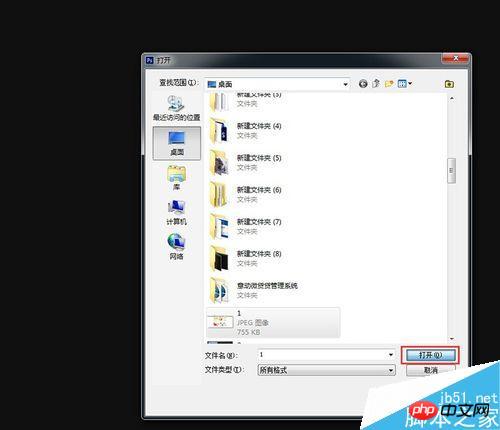The height and width of the screenshot is (430, 500).
Task: Click the file list scrollbar thumb
Action: coord(451,171)
